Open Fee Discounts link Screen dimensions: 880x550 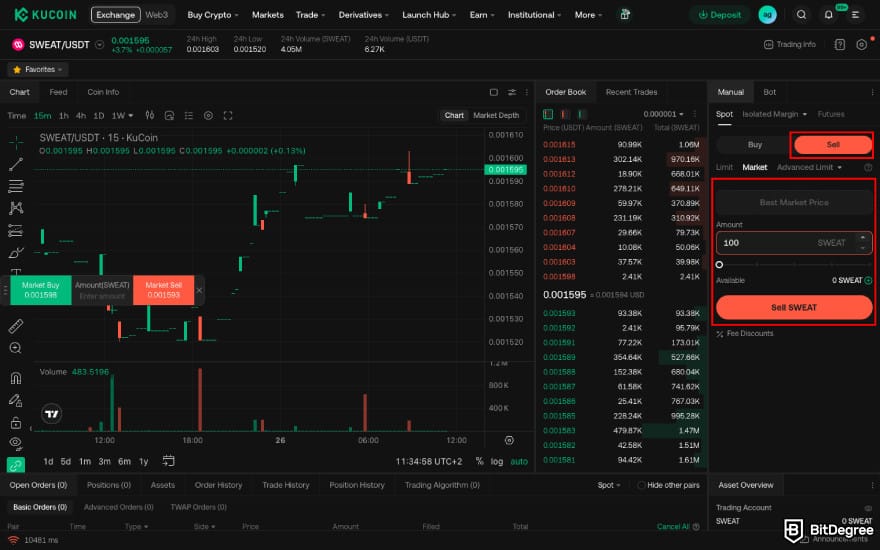point(745,333)
